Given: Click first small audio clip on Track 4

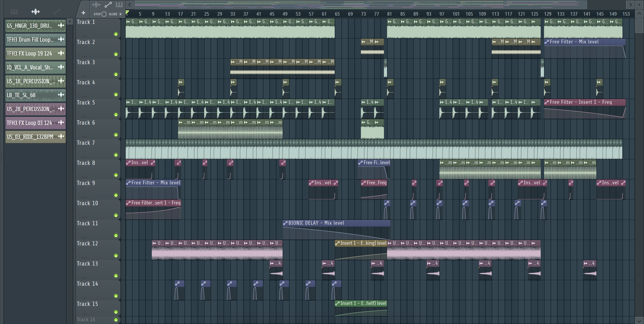Looking at the screenshot, I should [181, 89].
